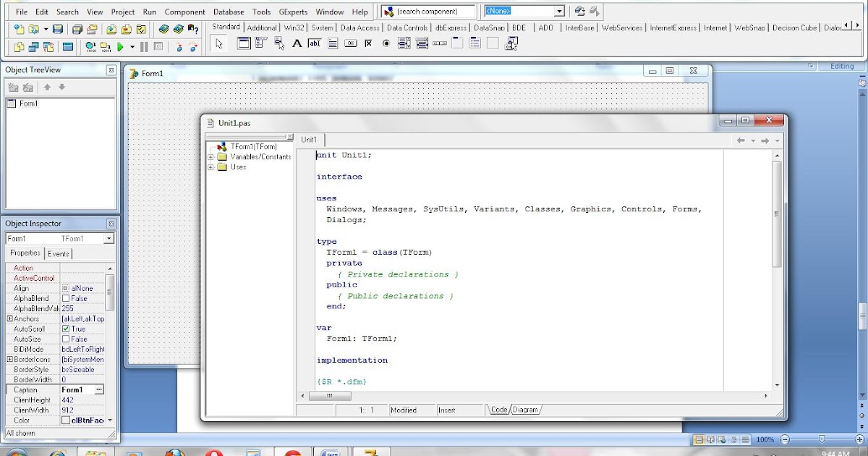The height and width of the screenshot is (456, 868).
Task: Expand the Uses tree node
Action: click(x=210, y=167)
